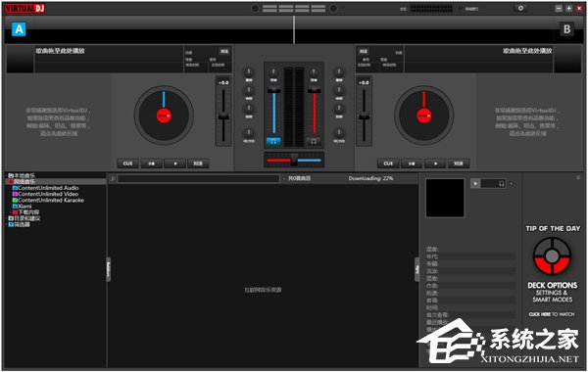This screenshot has height=372, width=588.
Task: Open ContentUnlimited Audio
Action: tap(45, 188)
